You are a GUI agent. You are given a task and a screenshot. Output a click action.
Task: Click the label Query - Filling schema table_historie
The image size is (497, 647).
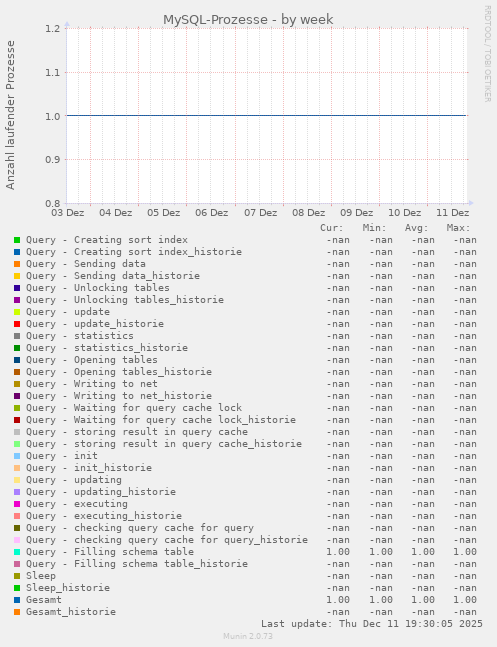[137, 564]
